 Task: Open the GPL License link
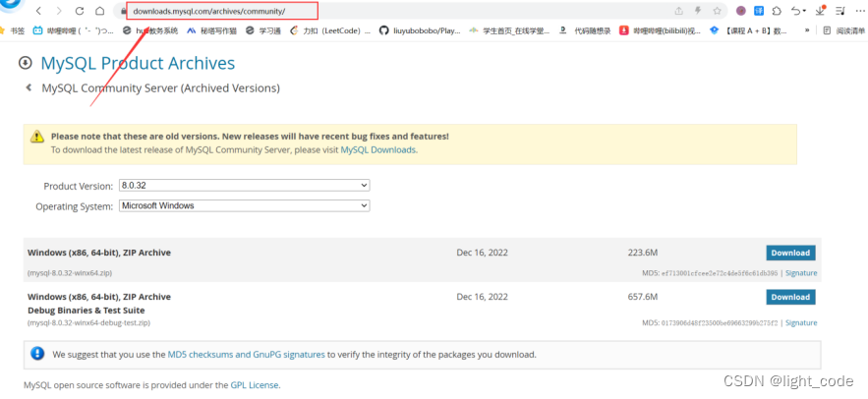coord(256,384)
